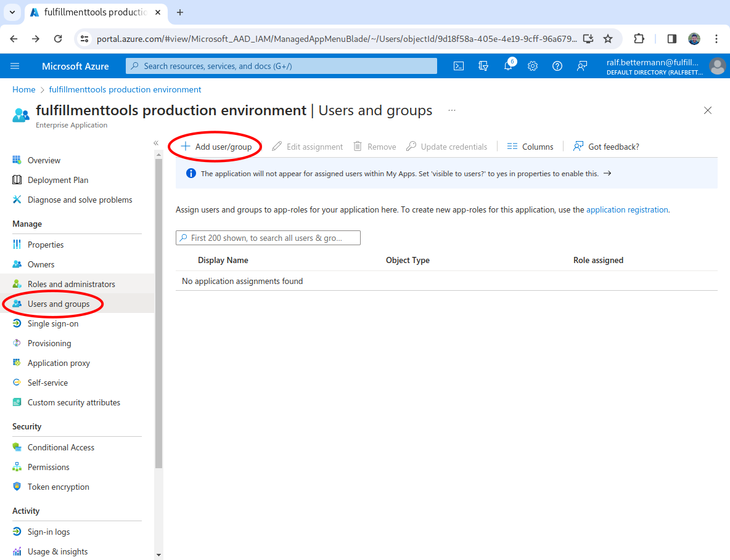The image size is (730, 560).
Task: Open Custom security attributes
Action: tap(73, 402)
